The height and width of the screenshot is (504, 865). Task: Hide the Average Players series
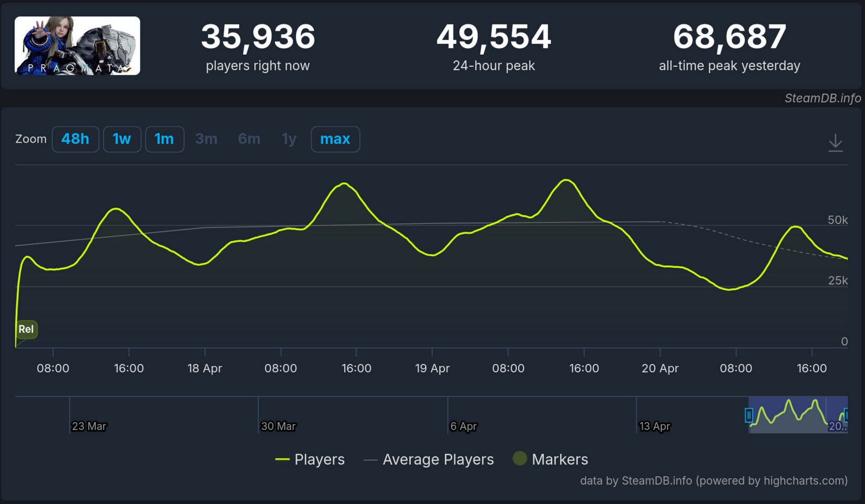click(x=429, y=459)
